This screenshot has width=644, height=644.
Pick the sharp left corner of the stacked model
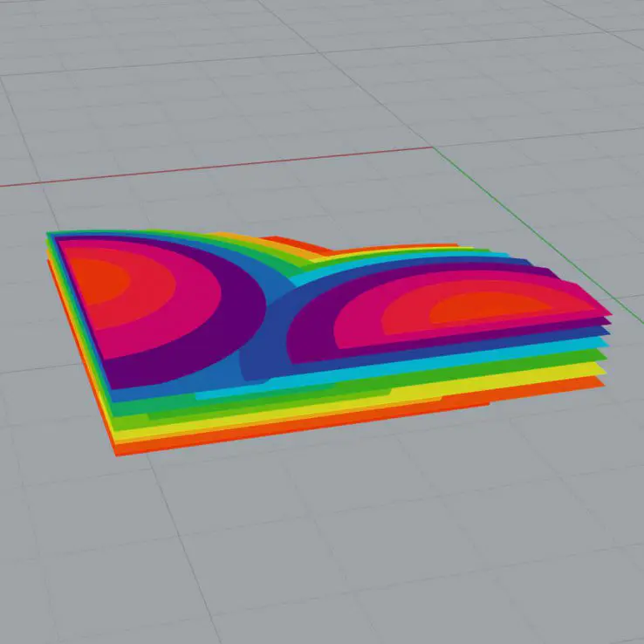[x=48, y=236]
